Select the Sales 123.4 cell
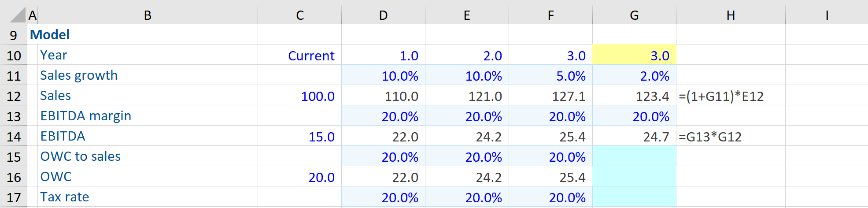The image size is (868, 208). (x=652, y=96)
